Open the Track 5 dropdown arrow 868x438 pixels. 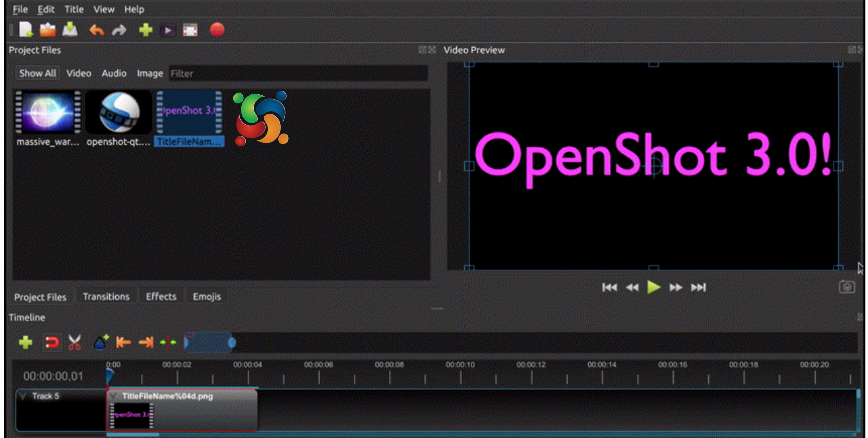point(23,396)
